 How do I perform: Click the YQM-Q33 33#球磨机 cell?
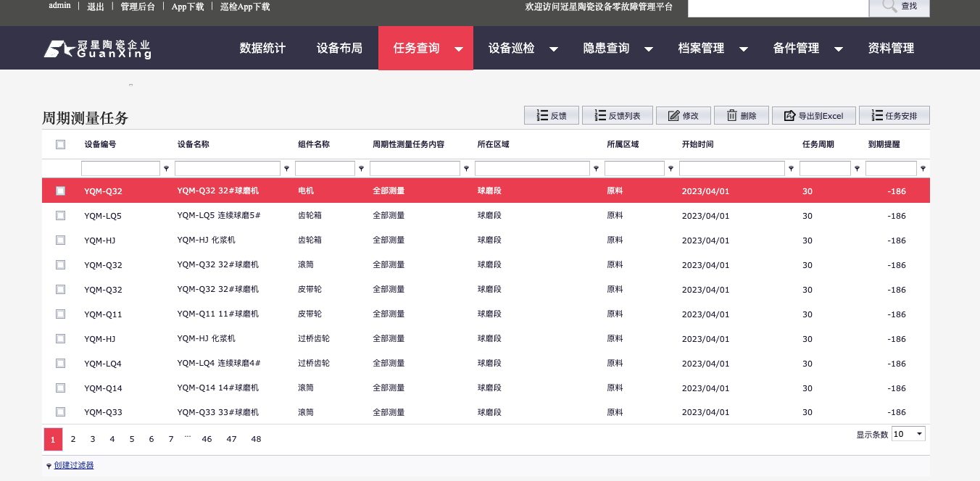[218, 412]
